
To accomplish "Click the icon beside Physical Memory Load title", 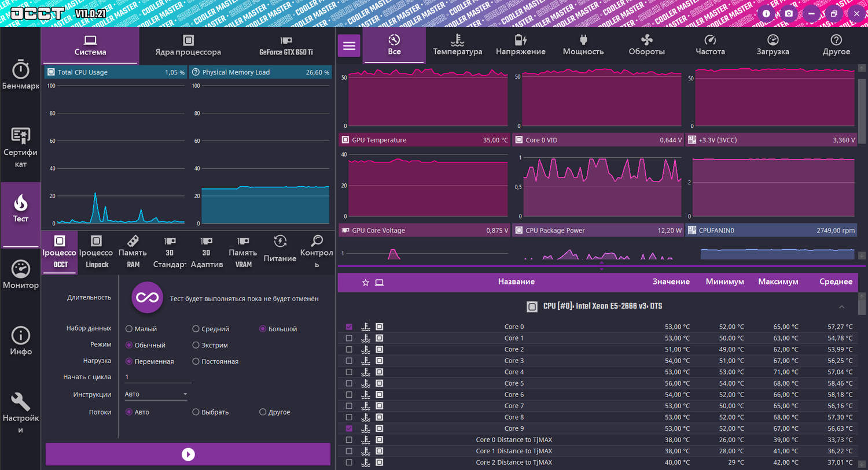I will pyautogui.click(x=196, y=72).
